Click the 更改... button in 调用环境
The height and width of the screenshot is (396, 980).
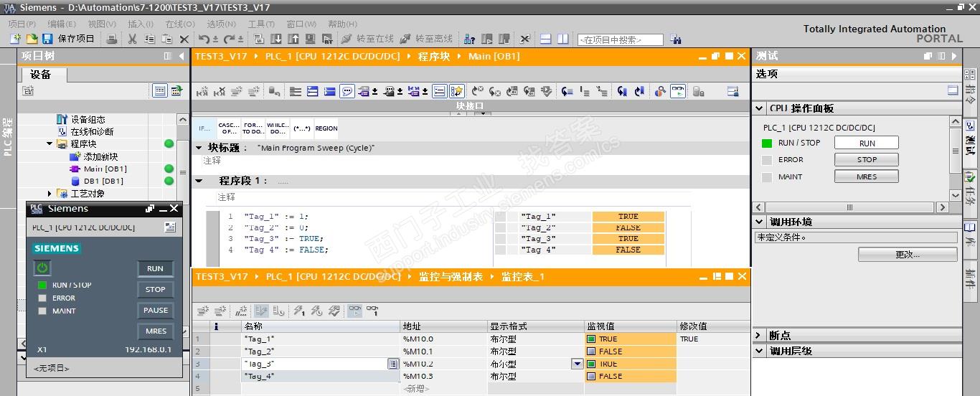tap(908, 255)
